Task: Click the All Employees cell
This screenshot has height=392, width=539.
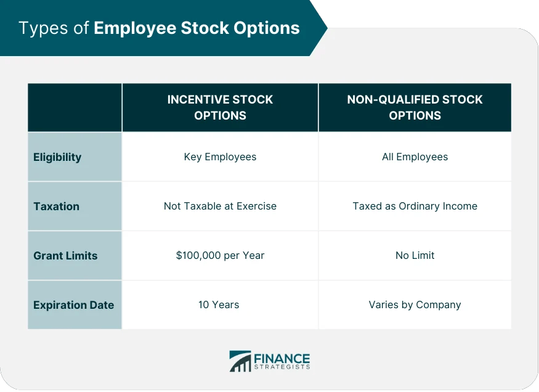Action: [x=415, y=157]
